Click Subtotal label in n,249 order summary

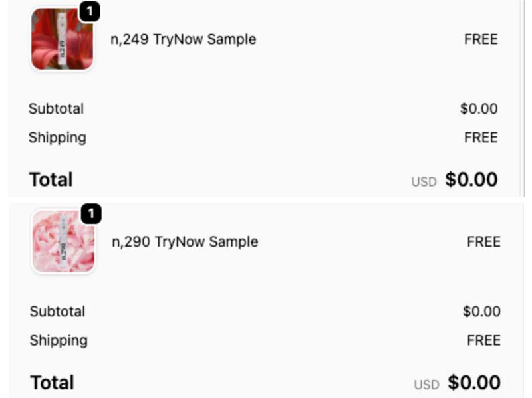56,109
